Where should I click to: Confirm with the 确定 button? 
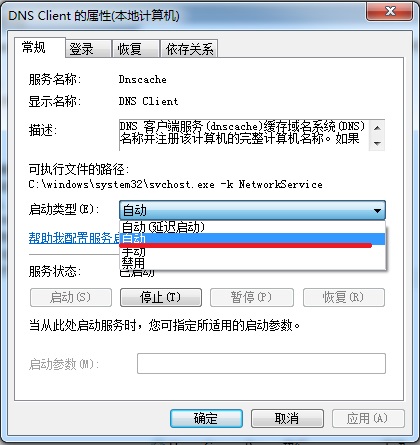click(206, 418)
